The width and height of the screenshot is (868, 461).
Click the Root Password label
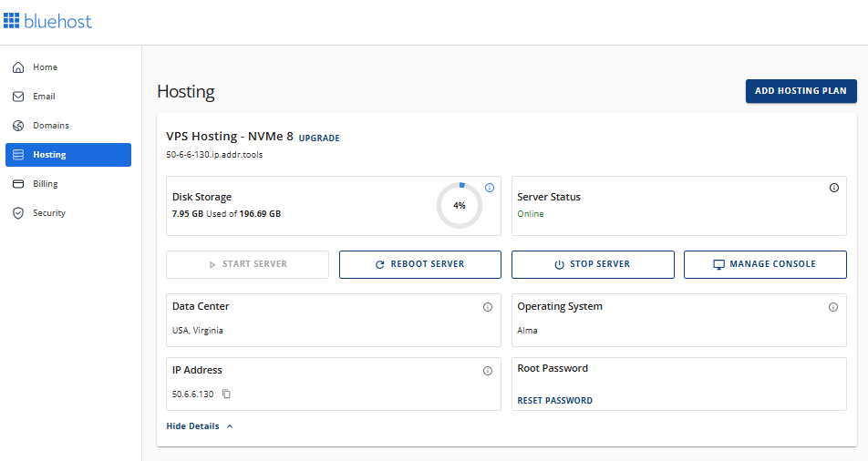click(x=553, y=369)
